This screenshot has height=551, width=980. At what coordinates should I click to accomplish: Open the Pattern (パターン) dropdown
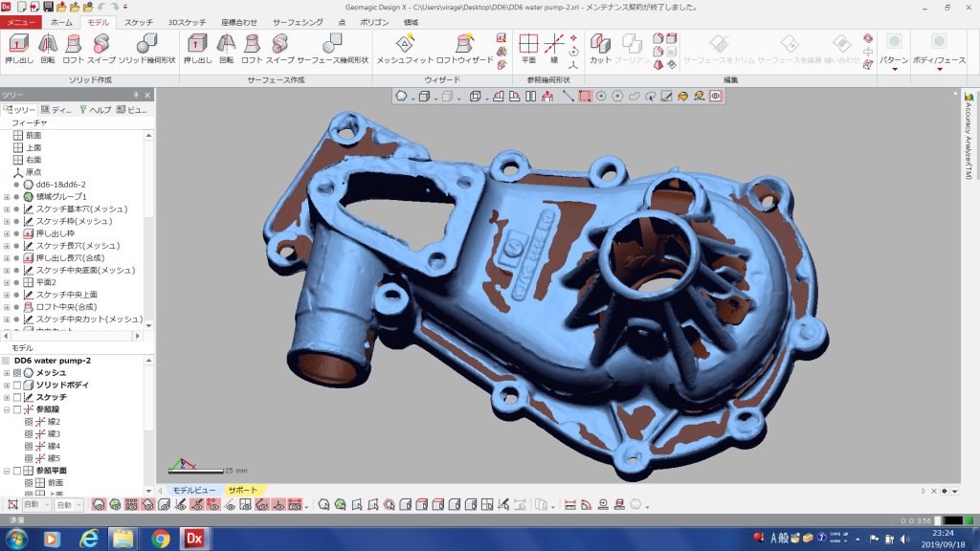[894, 61]
